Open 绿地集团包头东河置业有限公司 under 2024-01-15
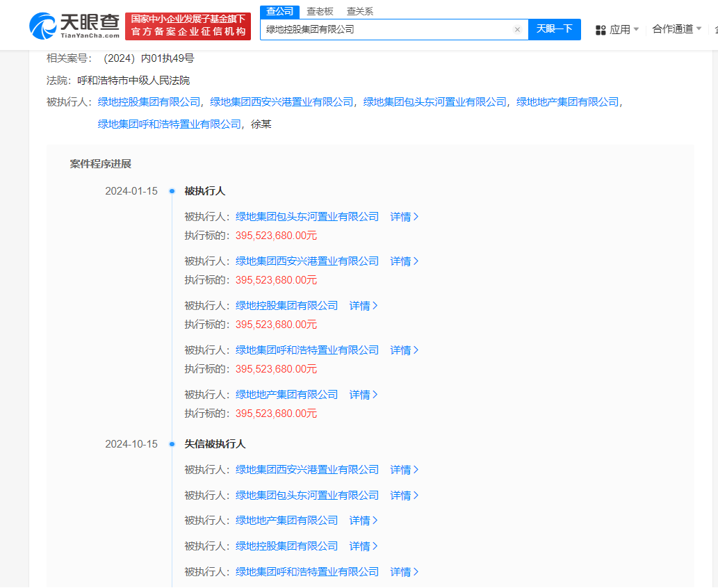Screen dimensions: 718x588 [x=307, y=217]
